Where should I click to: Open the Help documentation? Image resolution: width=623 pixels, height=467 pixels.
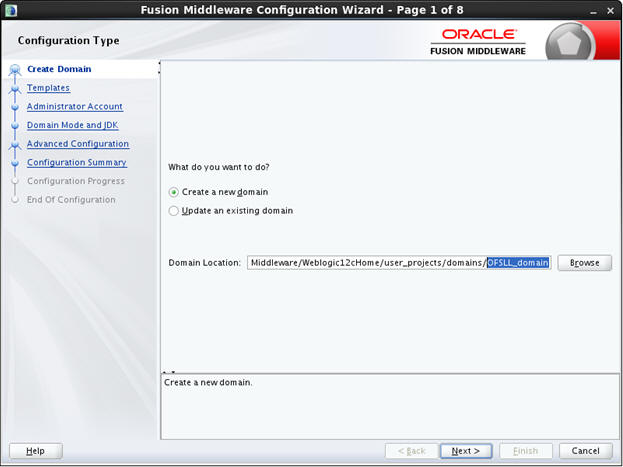point(35,451)
